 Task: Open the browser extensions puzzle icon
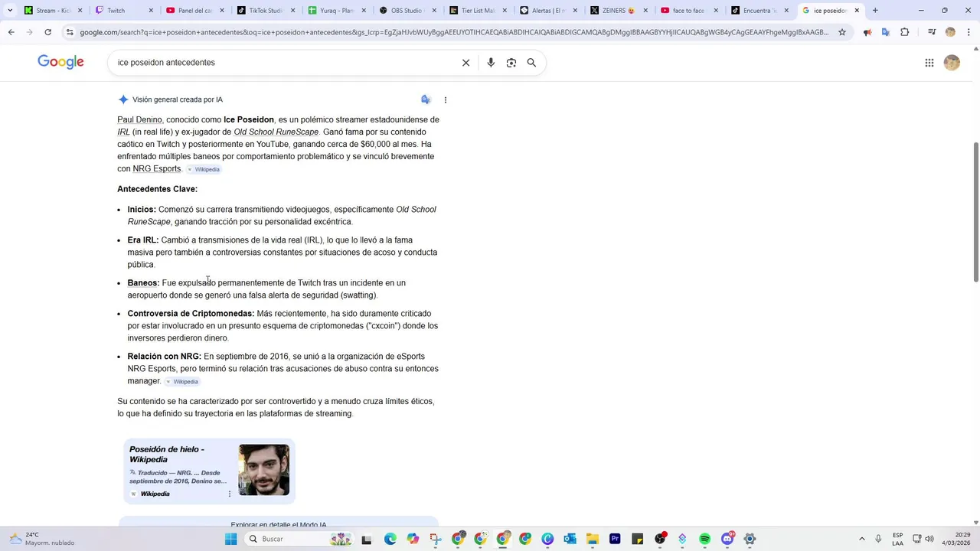tap(905, 32)
